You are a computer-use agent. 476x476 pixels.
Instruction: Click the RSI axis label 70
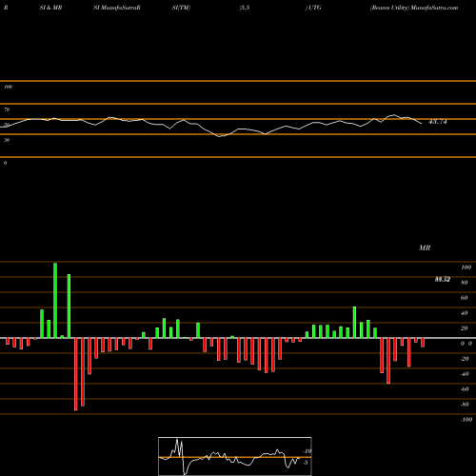[x=7, y=109]
